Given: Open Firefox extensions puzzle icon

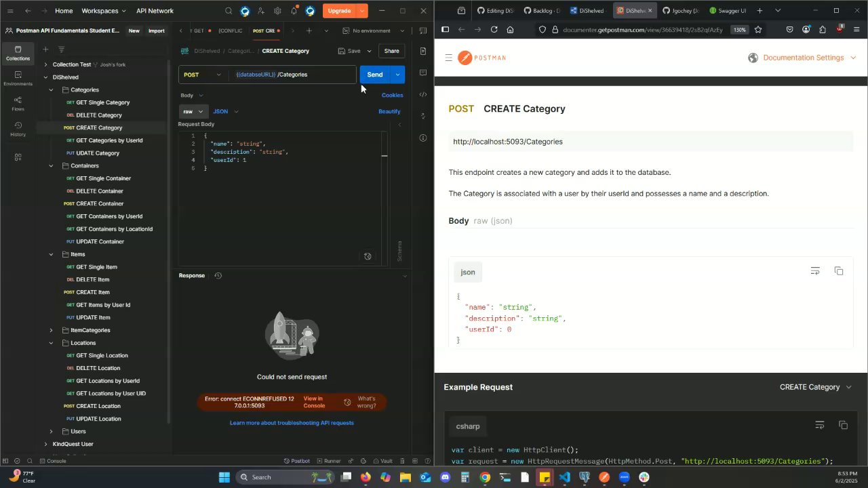Looking at the screenshot, I should click(823, 29).
